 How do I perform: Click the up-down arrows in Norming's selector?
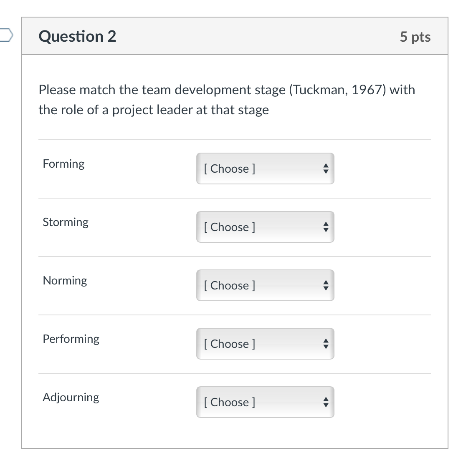coord(326,285)
